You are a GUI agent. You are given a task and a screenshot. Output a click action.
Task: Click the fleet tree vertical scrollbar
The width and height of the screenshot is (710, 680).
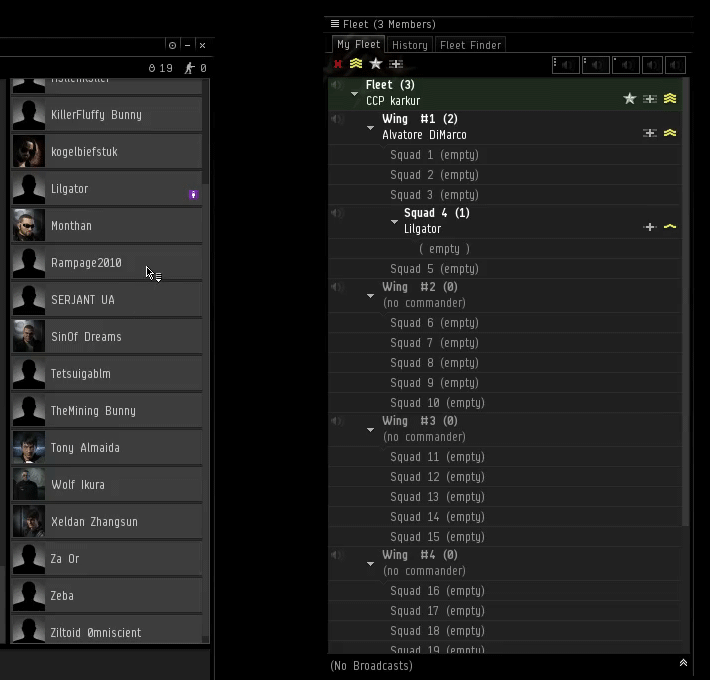686,302
